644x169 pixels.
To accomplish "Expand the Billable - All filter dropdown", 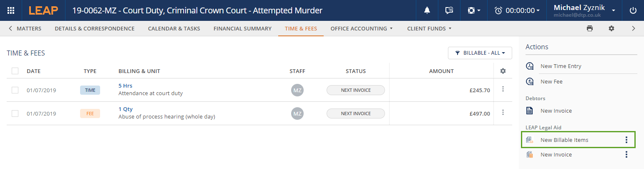I will tap(480, 53).
